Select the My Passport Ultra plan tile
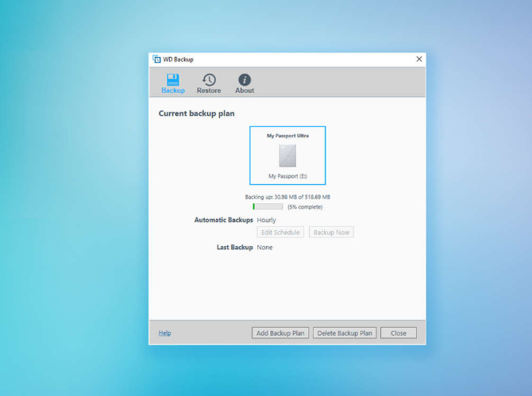The height and width of the screenshot is (396, 532). click(x=287, y=156)
